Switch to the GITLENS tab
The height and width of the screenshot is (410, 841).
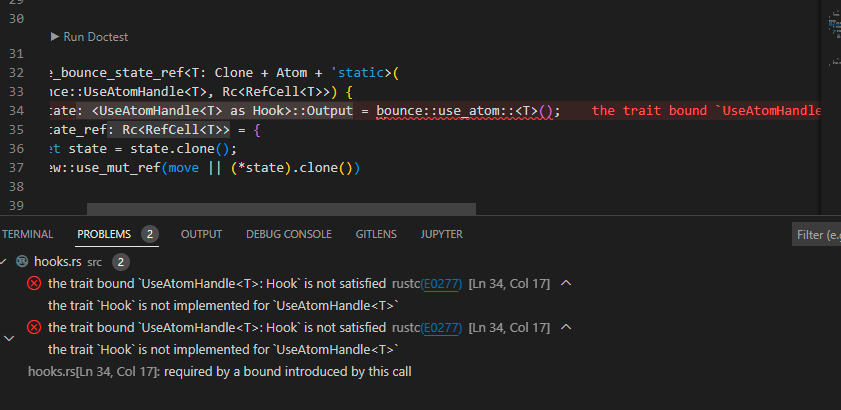(x=376, y=235)
